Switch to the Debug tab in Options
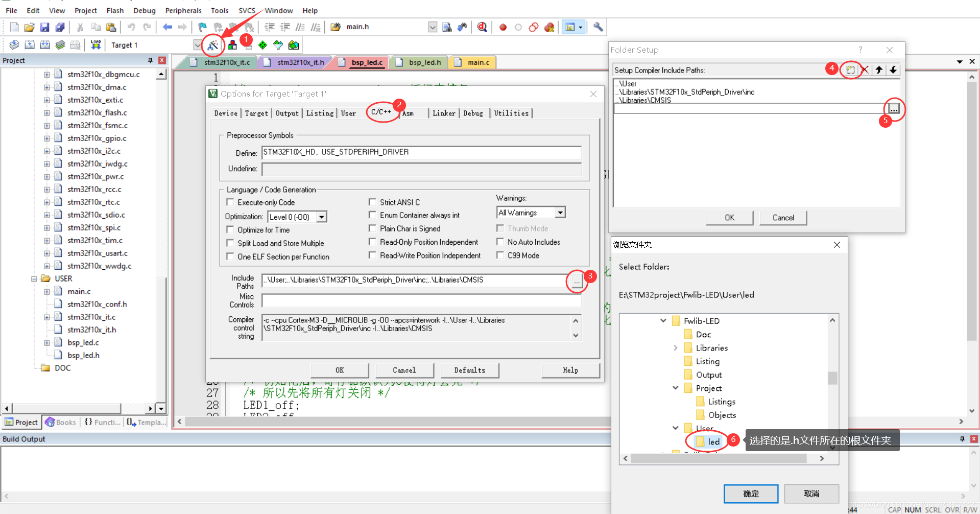980x514 pixels. point(473,113)
